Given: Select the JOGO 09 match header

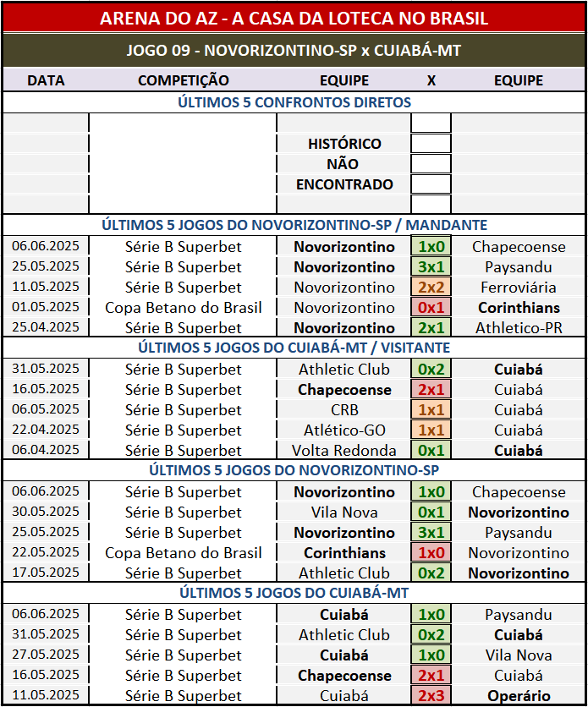Looking at the screenshot, I should pyautogui.click(x=294, y=51).
